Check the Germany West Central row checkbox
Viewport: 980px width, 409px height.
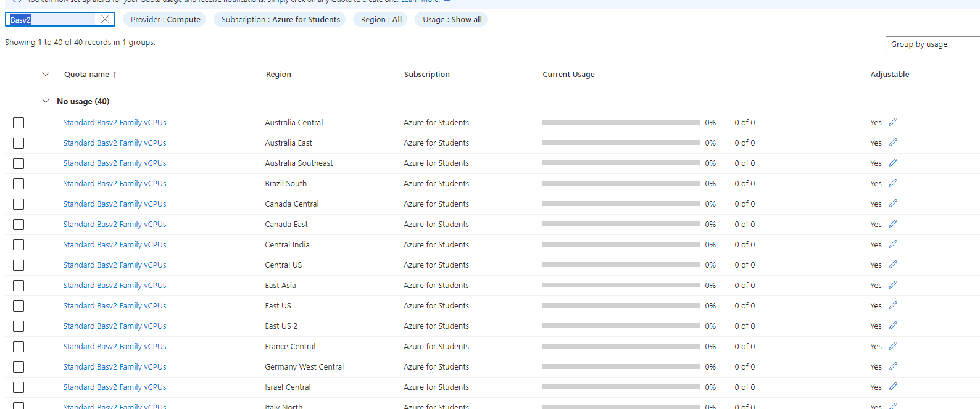point(19,367)
